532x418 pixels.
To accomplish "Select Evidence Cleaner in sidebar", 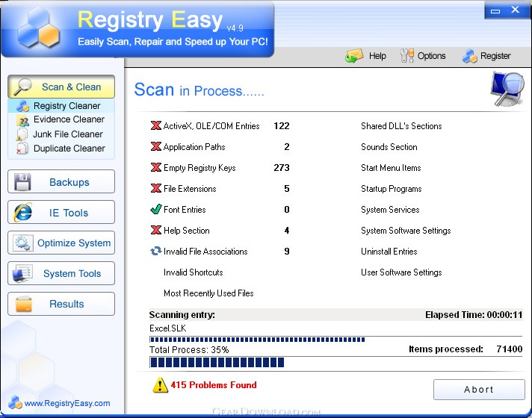I will [x=61, y=119].
